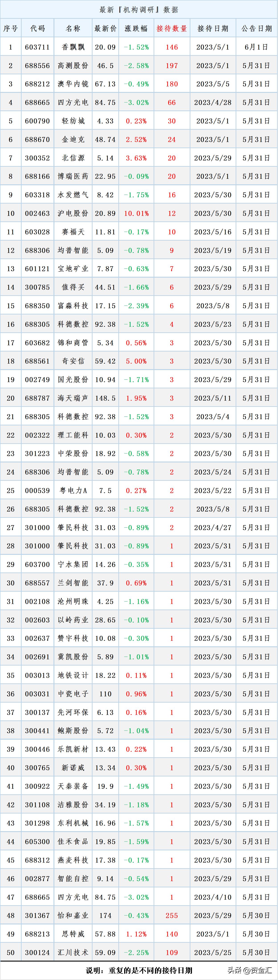The width and height of the screenshot is (278, 980).
Task: Select stock name 赞宇科技
Action: tap(73, 639)
